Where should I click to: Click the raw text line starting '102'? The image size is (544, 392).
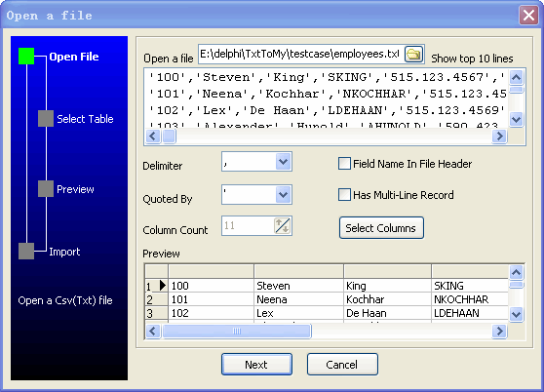tap(328, 110)
